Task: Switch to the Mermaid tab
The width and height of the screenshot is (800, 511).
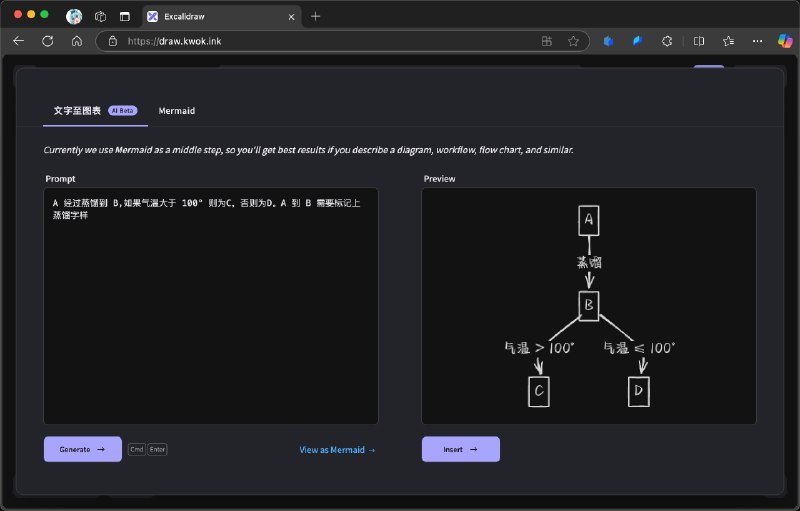Action: click(176, 110)
